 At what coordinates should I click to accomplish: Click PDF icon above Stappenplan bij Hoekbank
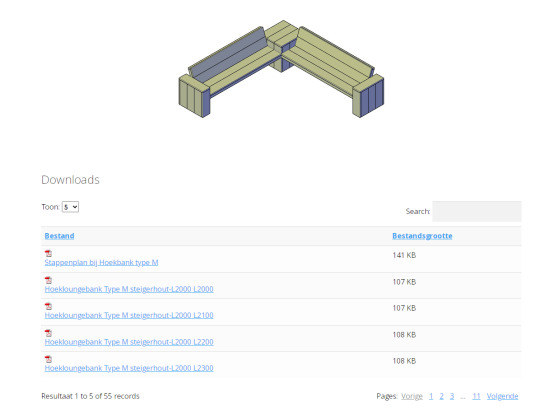click(48, 253)
